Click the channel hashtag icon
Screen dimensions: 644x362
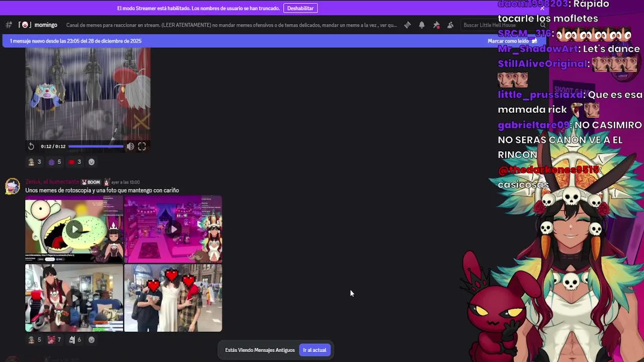pos(9,25)
